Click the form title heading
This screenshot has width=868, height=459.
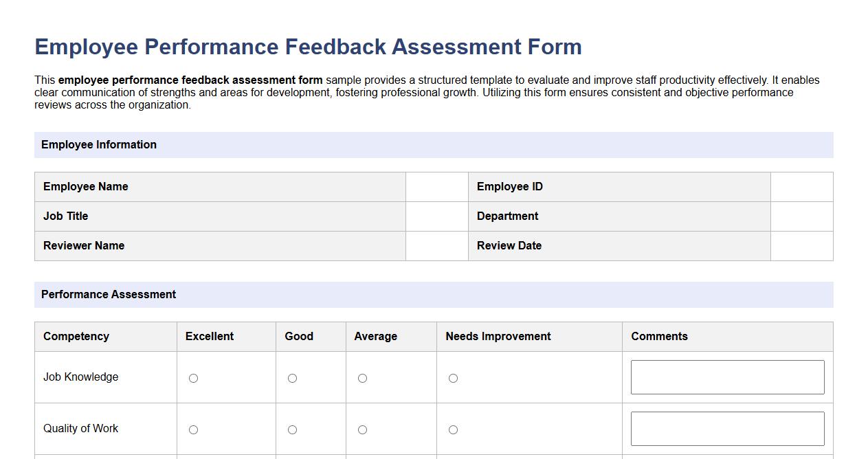(x=308, y=46)
